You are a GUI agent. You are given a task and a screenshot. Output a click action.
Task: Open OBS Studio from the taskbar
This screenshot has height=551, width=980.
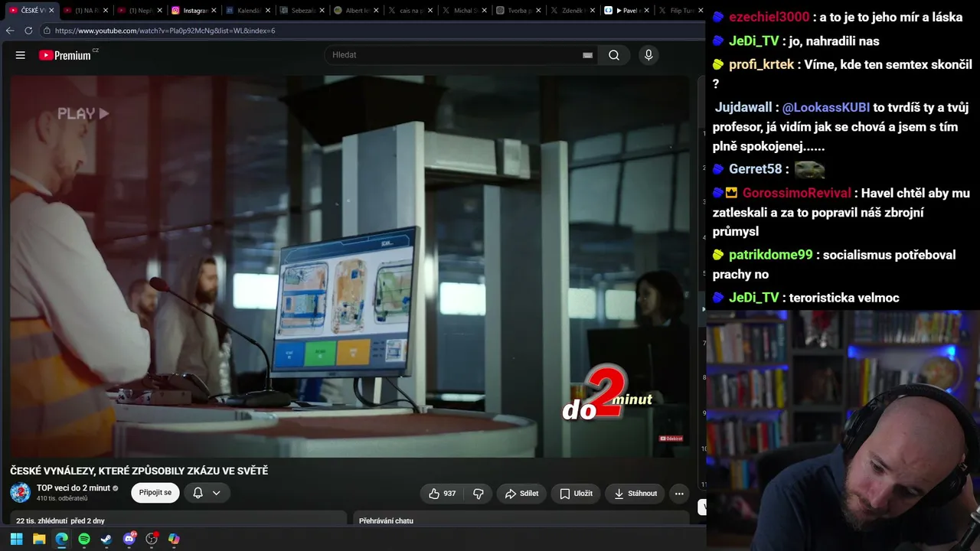pyautogui.click(x=152, y=539)
